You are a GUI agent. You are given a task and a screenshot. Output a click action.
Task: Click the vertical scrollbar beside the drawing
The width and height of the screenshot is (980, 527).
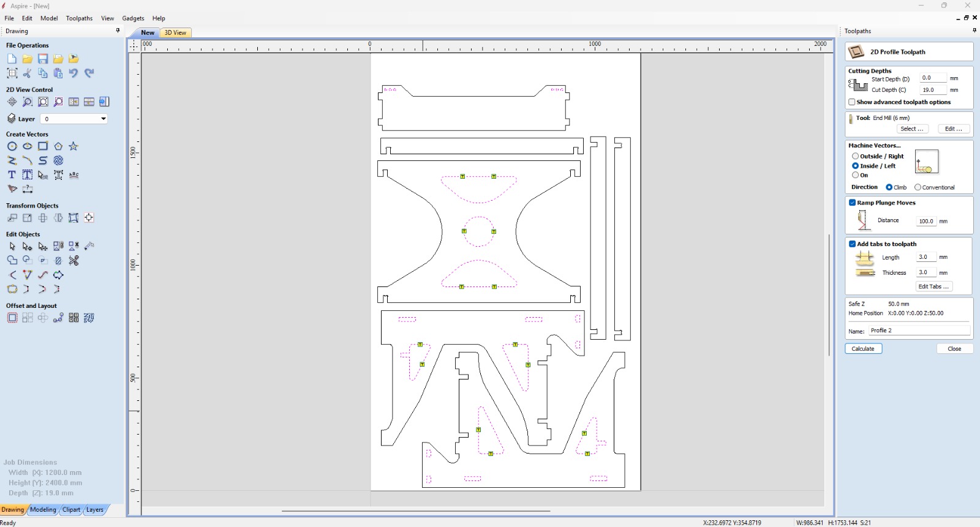point(829,295)
